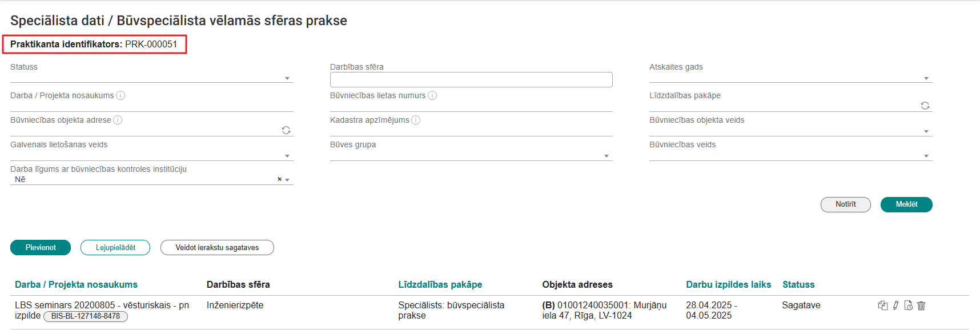Click info icon beside Darba / Projekta nosaukums
Image resolution: width=980 pixels, height=330 pixels.
tap(121, 95)
